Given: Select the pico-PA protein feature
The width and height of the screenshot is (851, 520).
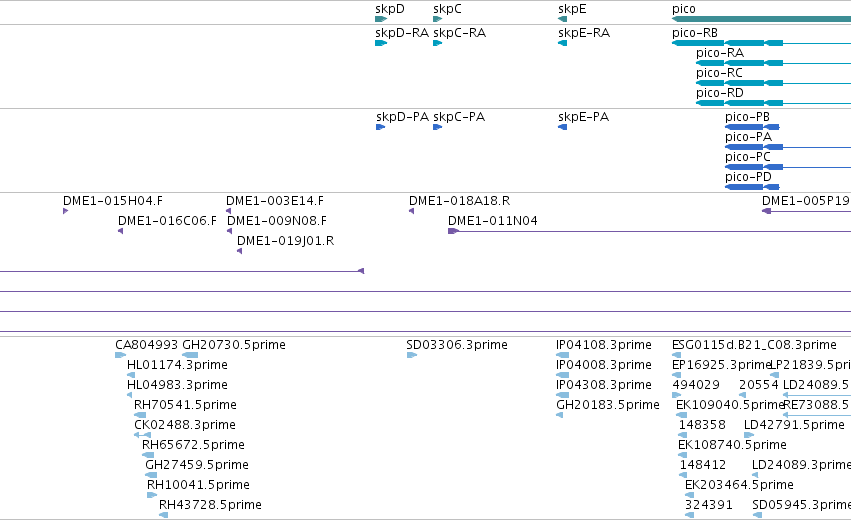Looking at the screenshot, I should click(x=788, y=147).
